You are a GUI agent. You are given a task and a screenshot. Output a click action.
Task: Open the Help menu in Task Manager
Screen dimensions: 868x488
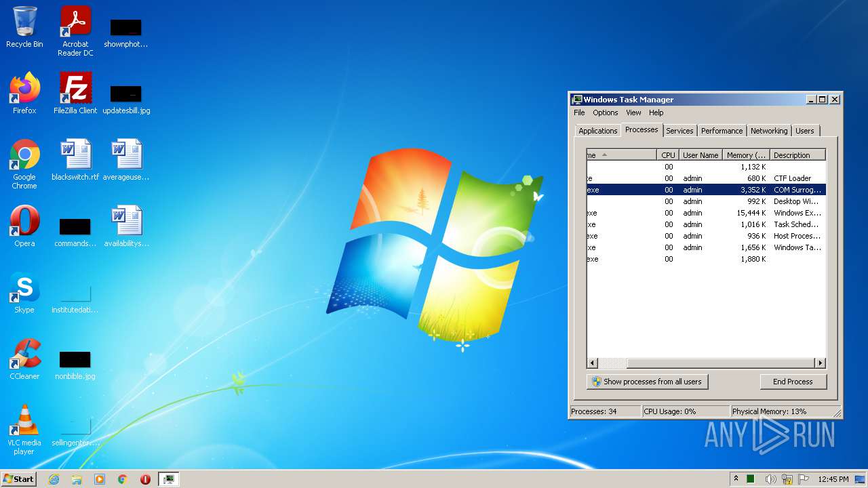[656, 113]
